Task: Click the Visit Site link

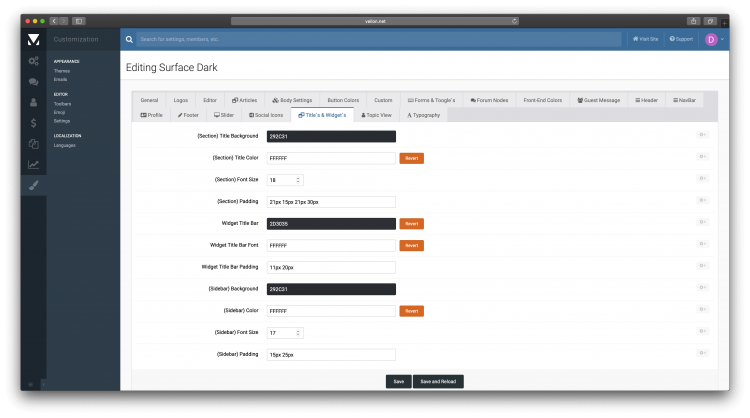Action: pyautogui.click(x=646, y=39)
